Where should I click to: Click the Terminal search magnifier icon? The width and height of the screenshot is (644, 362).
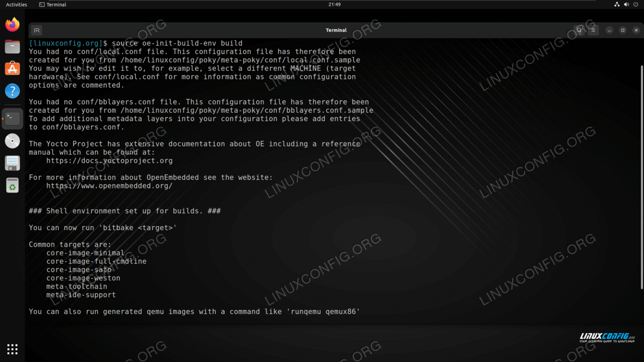[580, 30]
